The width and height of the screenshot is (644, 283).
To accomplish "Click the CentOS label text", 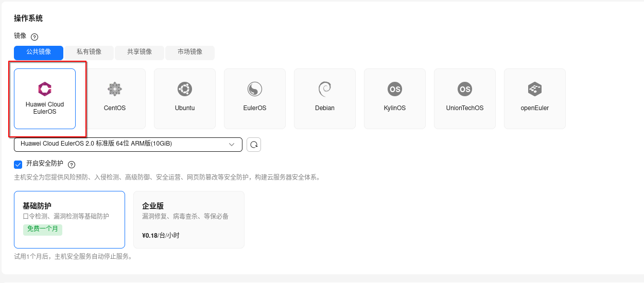I will [x=115, y=108].
